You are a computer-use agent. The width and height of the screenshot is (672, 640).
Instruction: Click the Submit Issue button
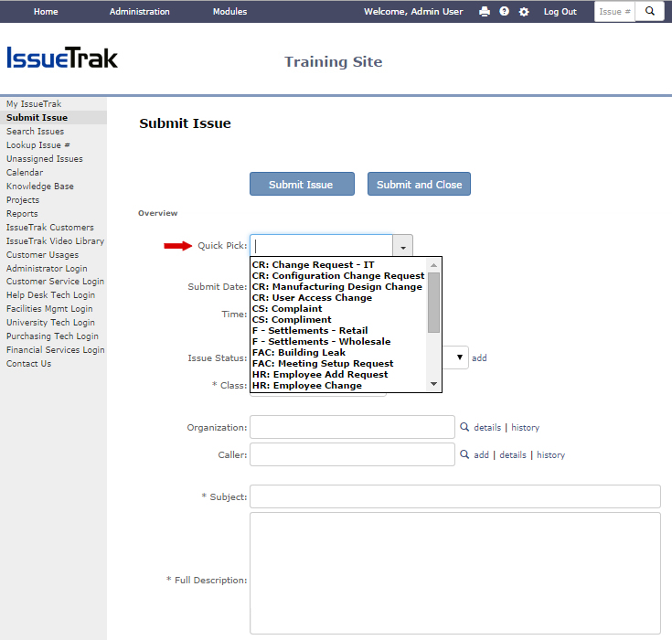(302, 184)
